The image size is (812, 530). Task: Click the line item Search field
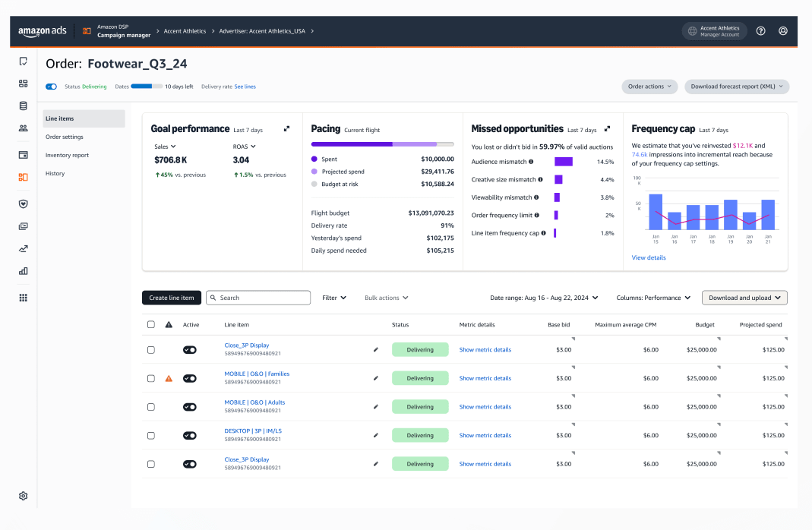[x=258, y=298]
